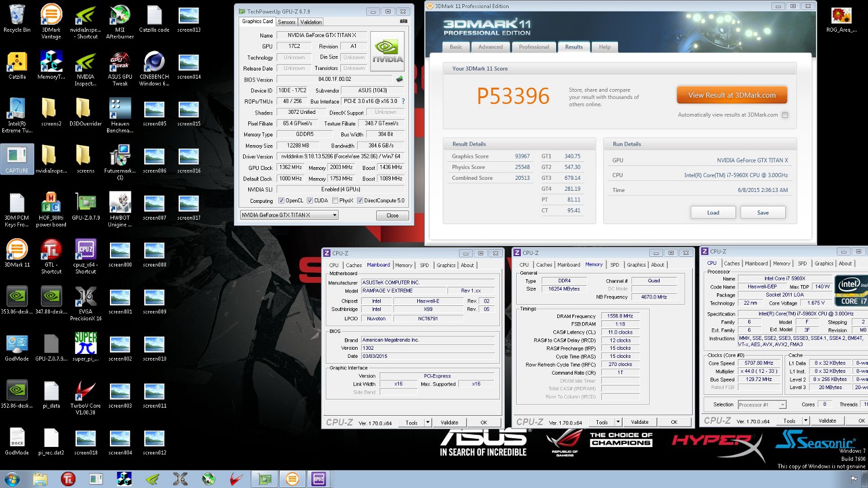
Task: Open the HWBOT Unigine desktop icon
Action: (x=120, y=210)
